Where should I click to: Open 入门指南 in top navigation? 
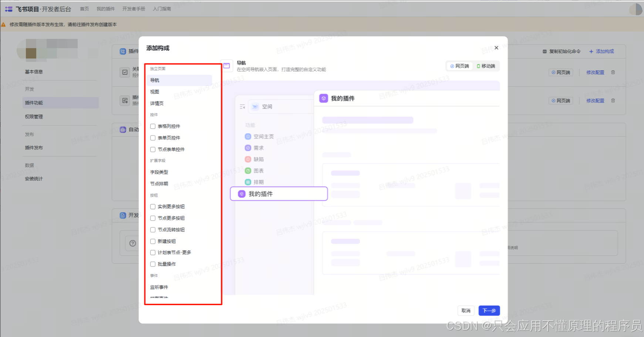[162, 9]
